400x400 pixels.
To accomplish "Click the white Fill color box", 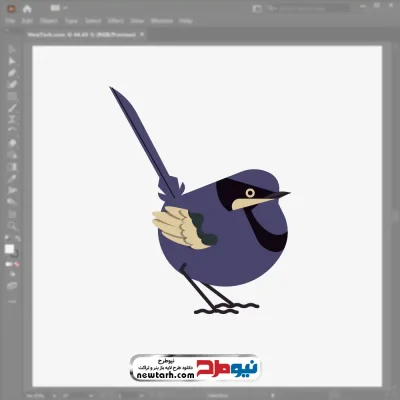I will [9, 249].
